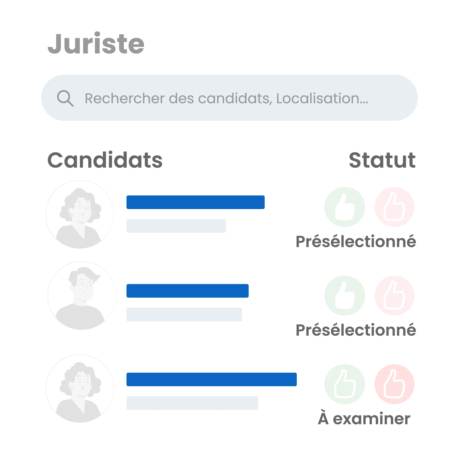
Task: Click the Statut column header
Action: (x=382, y=160)
